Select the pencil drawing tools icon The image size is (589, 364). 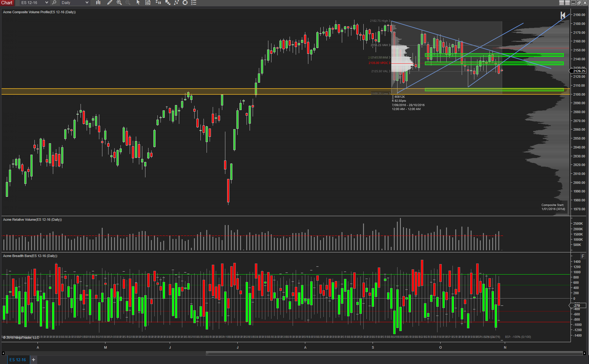pos(109,2)
